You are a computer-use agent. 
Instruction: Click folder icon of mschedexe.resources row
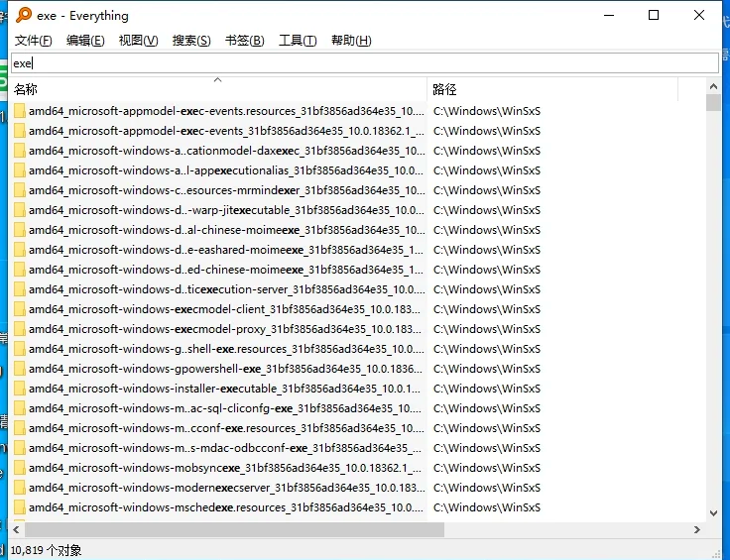pos(20,507)
